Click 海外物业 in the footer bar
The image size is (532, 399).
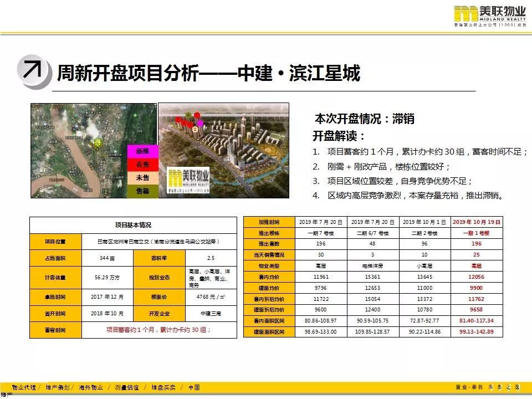click(x=91, y=387)
